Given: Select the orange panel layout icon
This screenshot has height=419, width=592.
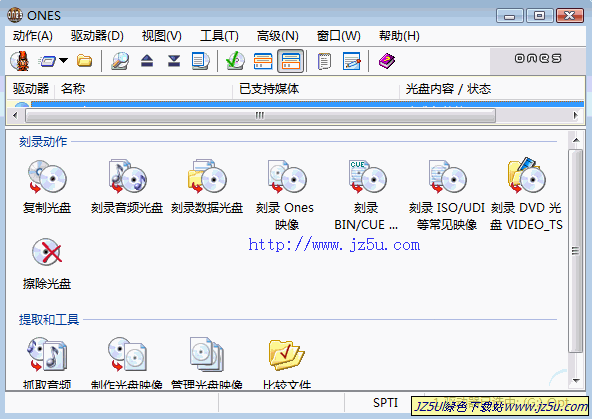Looking at the screenshot, I should point(263,61).
